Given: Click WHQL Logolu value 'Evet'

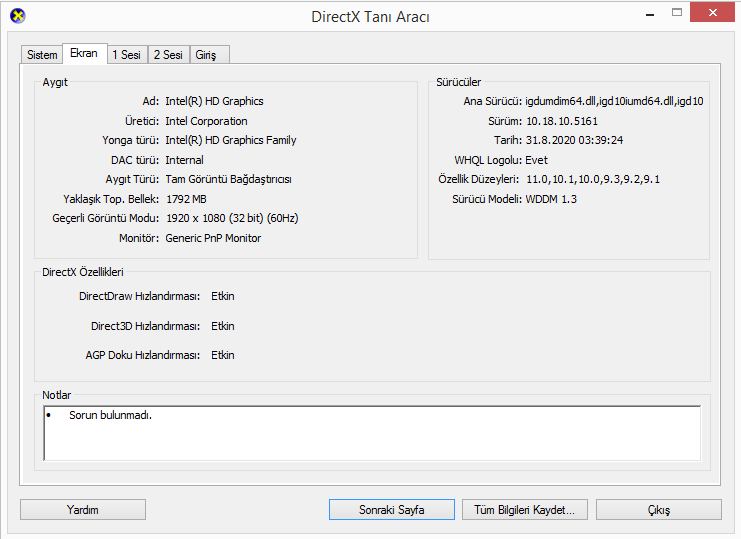Looking at the screenshot, I should (536, 160).
